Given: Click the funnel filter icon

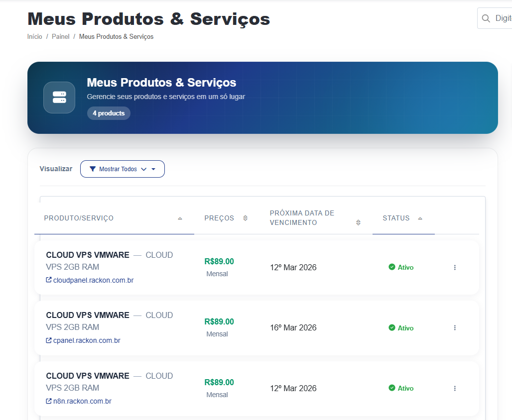Looking at the screenshot, I should (93, 169).
